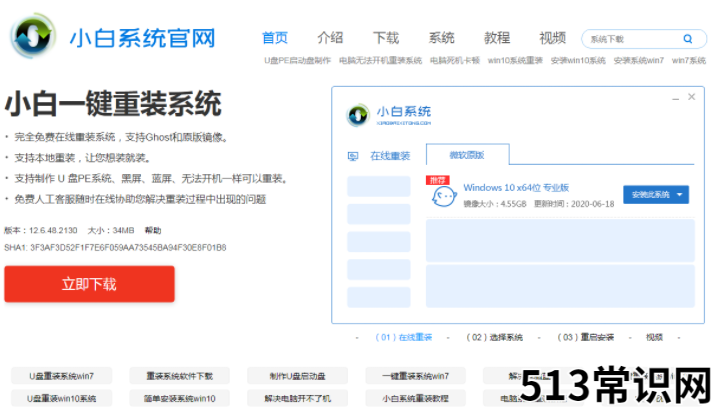Click the 安装win10系统 link
Viewport: 721px width, 416px height.
578,61
